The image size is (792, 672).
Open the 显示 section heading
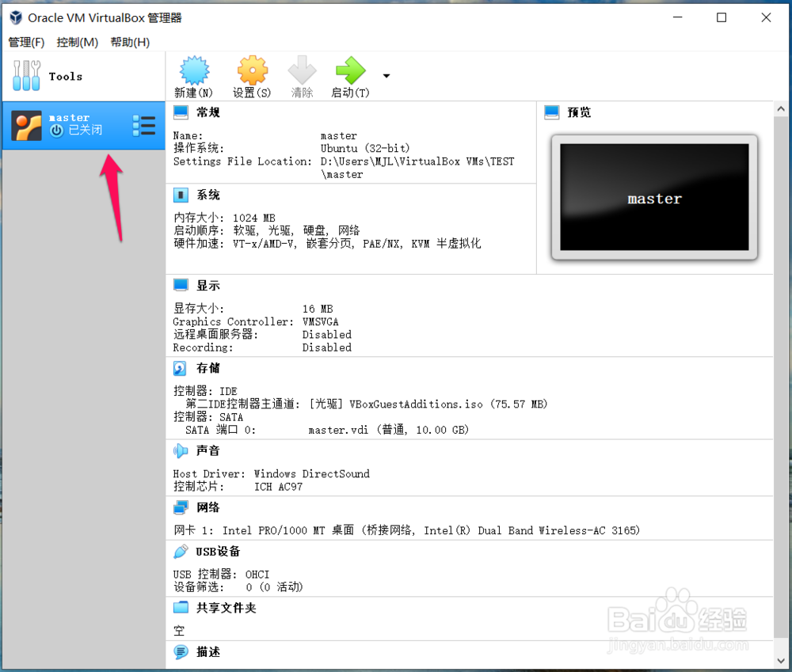click(208, 285)
